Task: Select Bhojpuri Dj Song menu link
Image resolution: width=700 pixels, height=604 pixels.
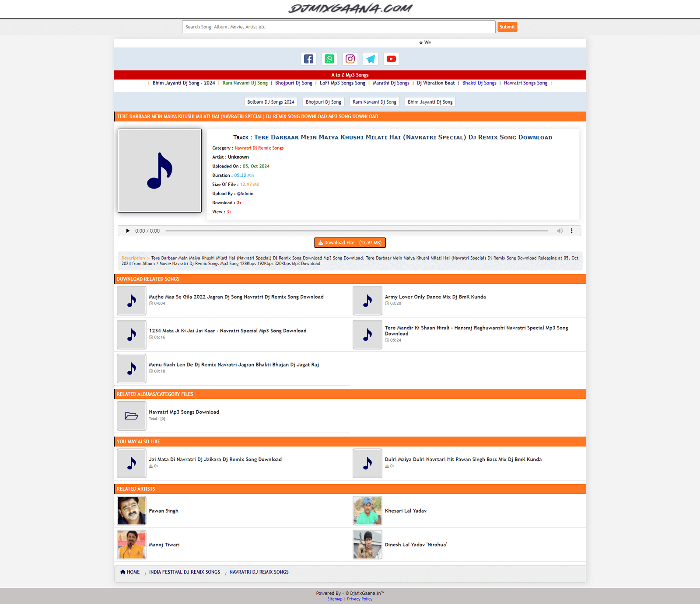Action: point(294,83)
